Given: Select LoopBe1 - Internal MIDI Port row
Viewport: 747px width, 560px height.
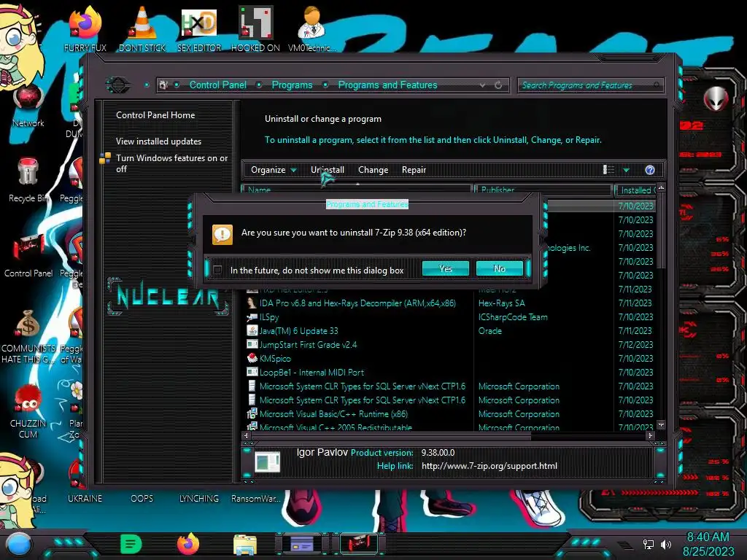Looking at the screenshot, I should pyautogui.click(x=450, y=373).
